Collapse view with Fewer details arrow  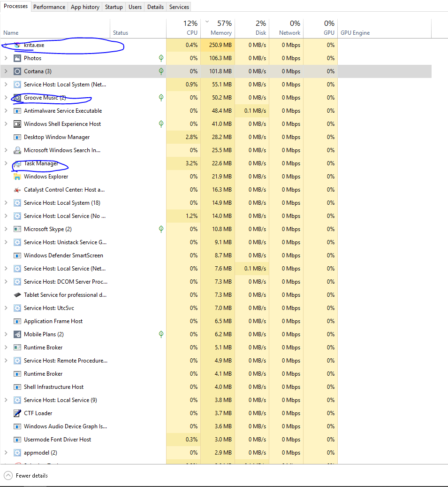(x=8, y=475)
